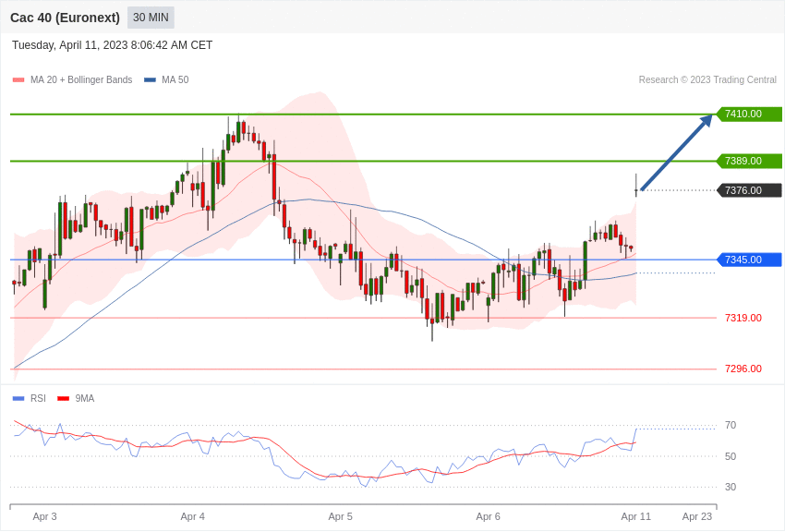Click the Research © 2023 Trading Central credit
This screenshot has height=532, width=785.
click(707, 80)
